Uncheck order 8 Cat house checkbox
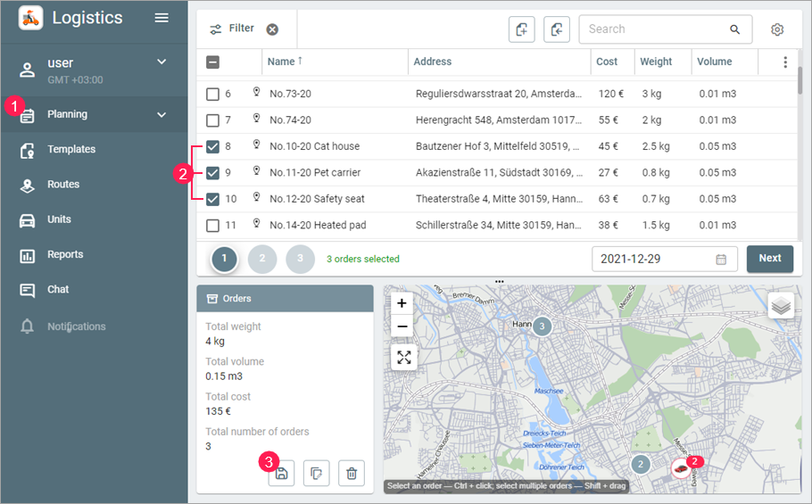This screenshot has height=504, width=812. pyautogui.click(x=213, y=146)
